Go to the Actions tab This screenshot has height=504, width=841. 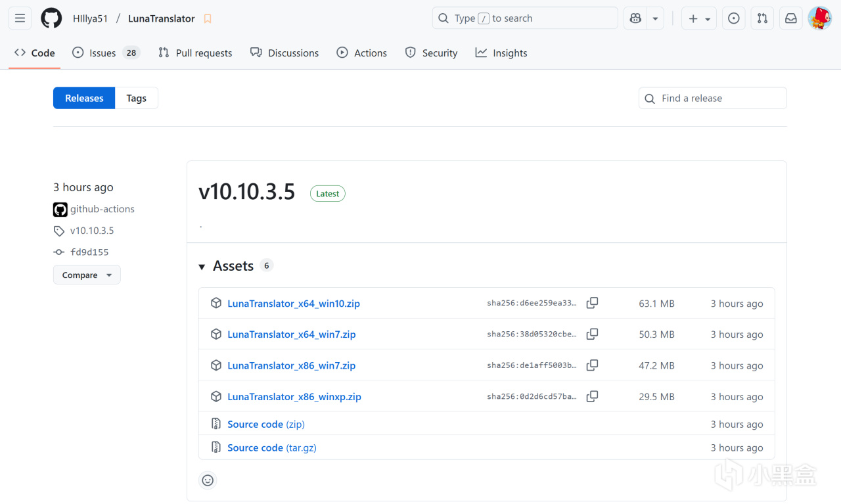point(361,53)
